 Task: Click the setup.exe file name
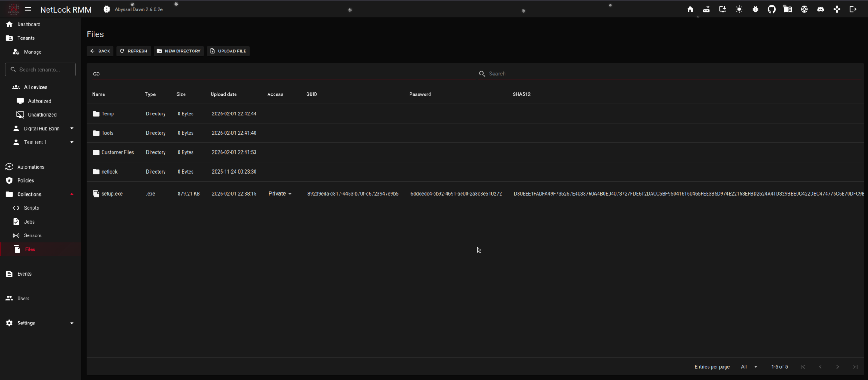112,194
